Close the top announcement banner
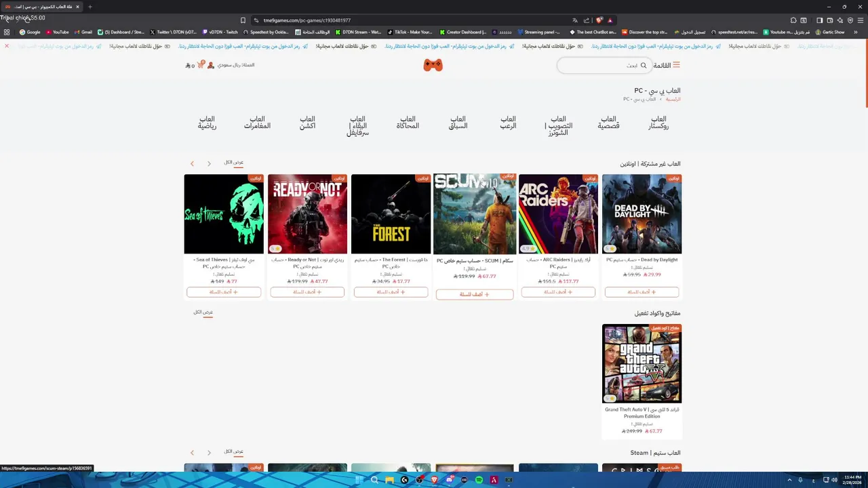Screen dimensions: 868x488 tap(7, 46)
